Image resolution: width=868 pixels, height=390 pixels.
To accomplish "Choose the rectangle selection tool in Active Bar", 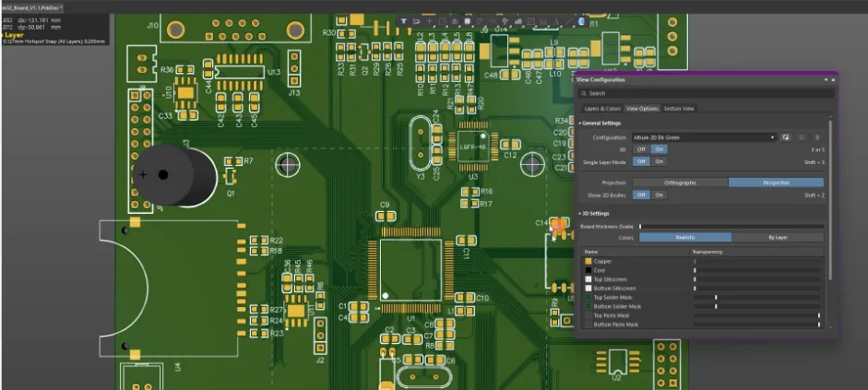I will click(x=442, y=21).
